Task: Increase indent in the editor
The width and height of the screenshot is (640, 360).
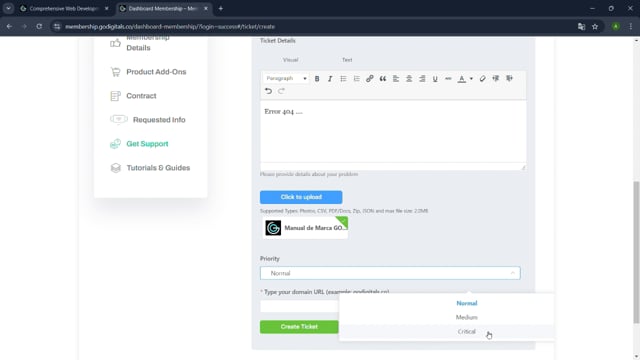Action: (x=509, y=78)
